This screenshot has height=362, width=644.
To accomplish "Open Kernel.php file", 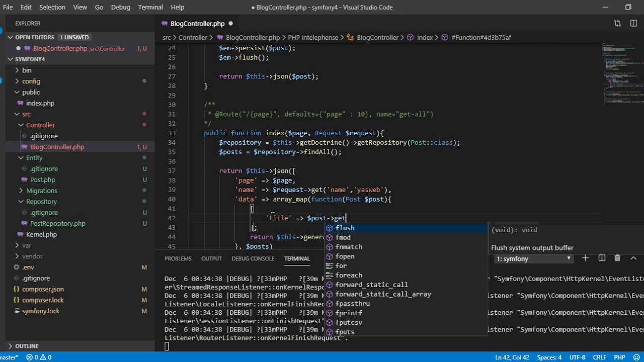I will point(41,234).
